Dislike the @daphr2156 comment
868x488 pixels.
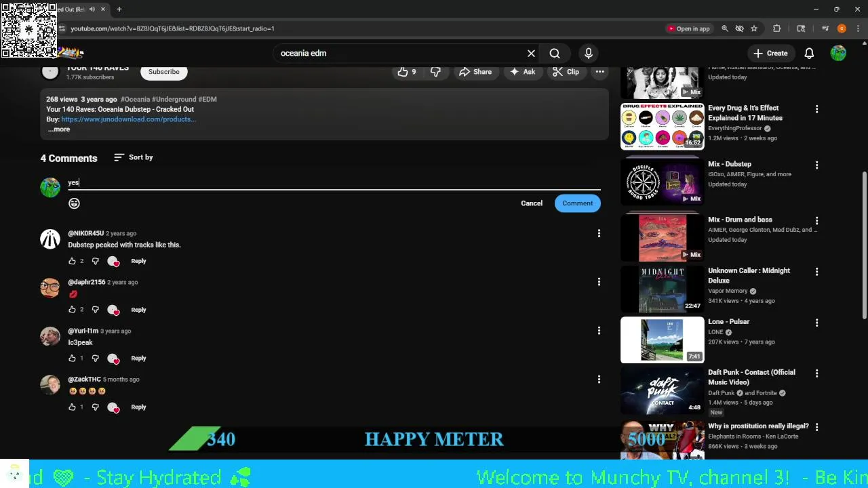(95, 310)
